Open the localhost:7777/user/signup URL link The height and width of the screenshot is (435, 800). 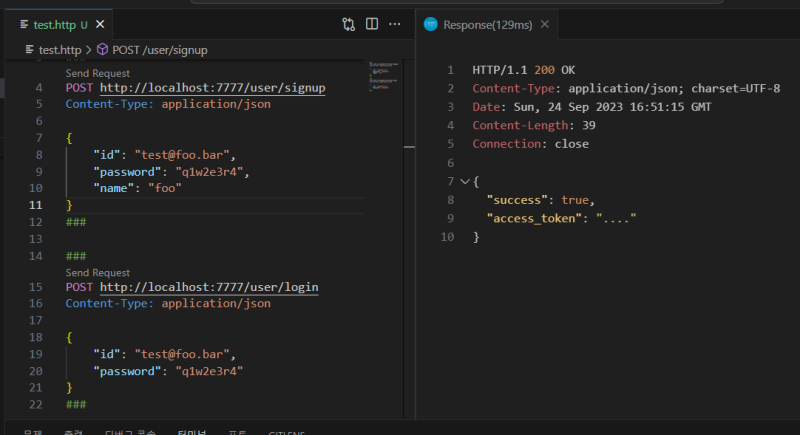(x=212, y=88)
